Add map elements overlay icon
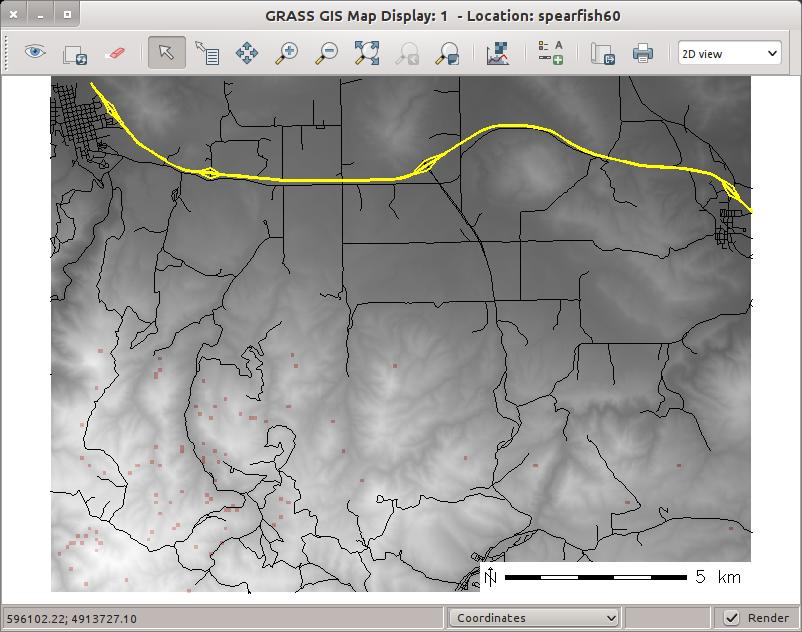The image size is (802, 632). pos(551,53)
